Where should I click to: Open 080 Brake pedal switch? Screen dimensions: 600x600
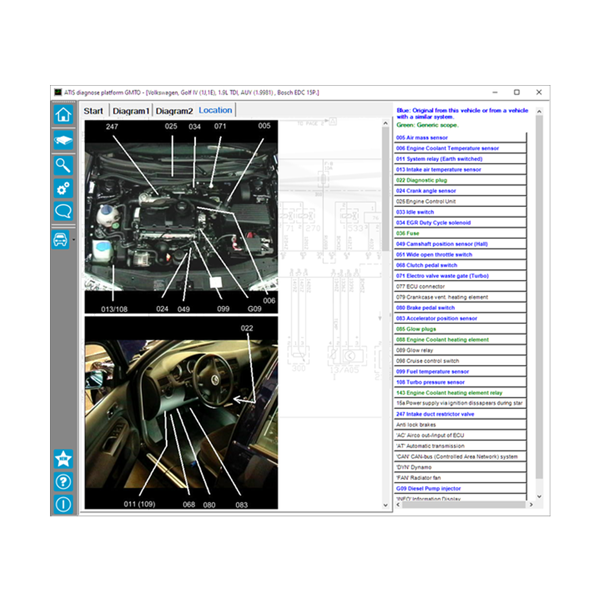click(x=460, y=308)
